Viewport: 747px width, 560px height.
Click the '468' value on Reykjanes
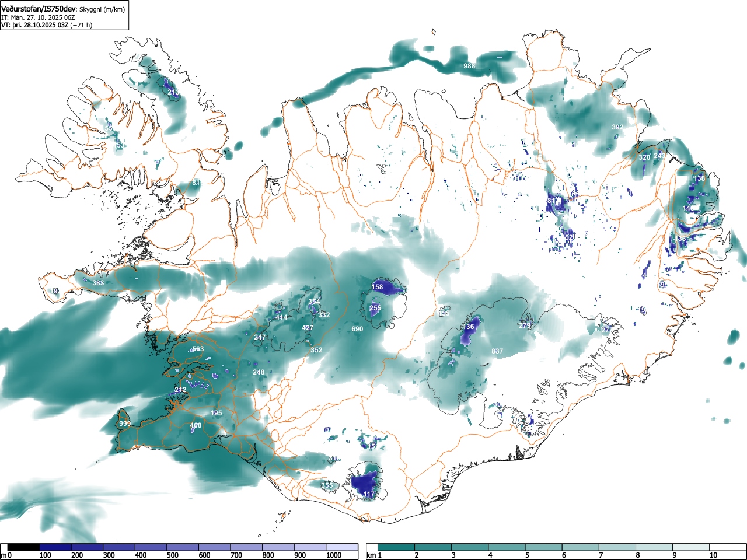[x=196, y=425]
